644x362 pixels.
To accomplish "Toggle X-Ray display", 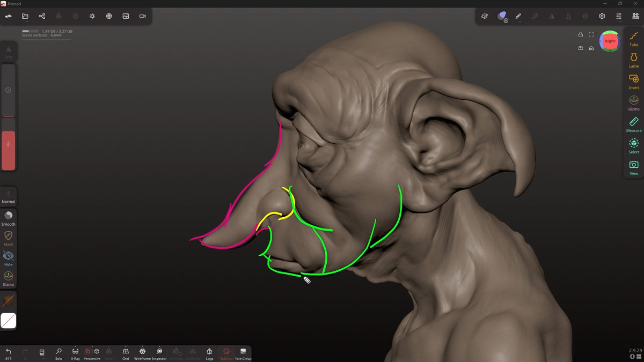I will (76, 353).
